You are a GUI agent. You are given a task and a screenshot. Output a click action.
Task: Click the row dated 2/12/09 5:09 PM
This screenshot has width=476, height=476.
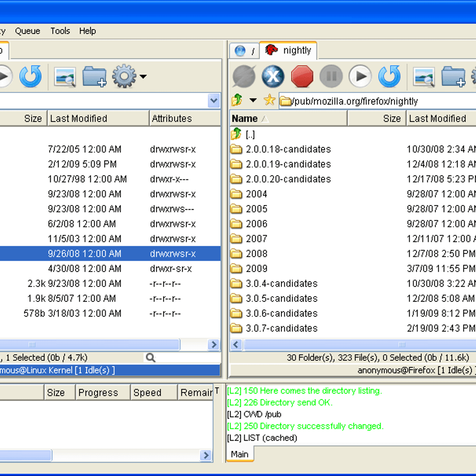pos(110,164)
